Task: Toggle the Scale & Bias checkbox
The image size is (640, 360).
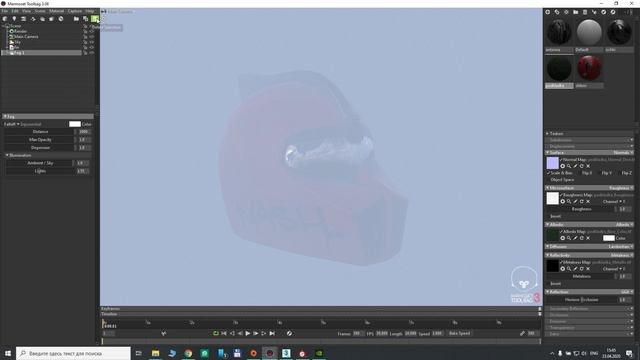Action: [549, 173]
